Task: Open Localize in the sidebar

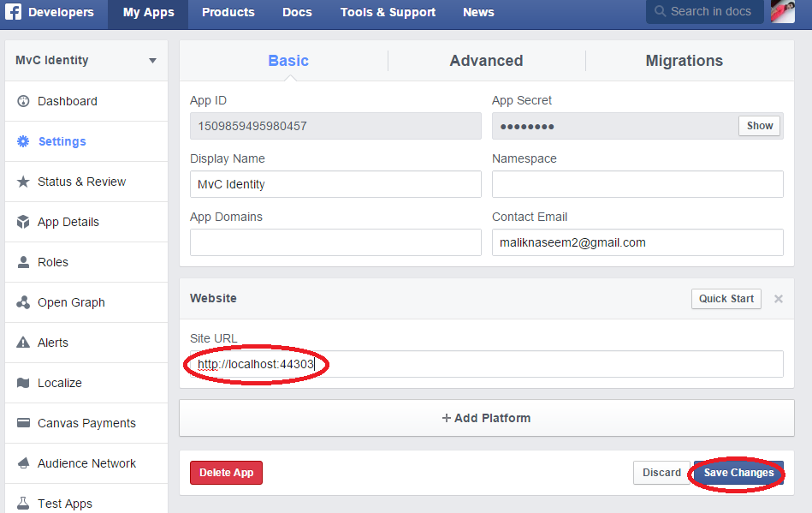Action: point(86,383)
